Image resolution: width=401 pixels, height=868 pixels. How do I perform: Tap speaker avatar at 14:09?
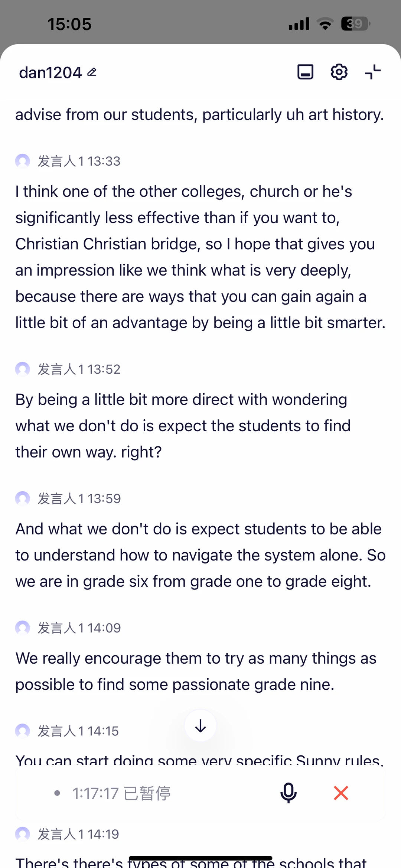22,628
